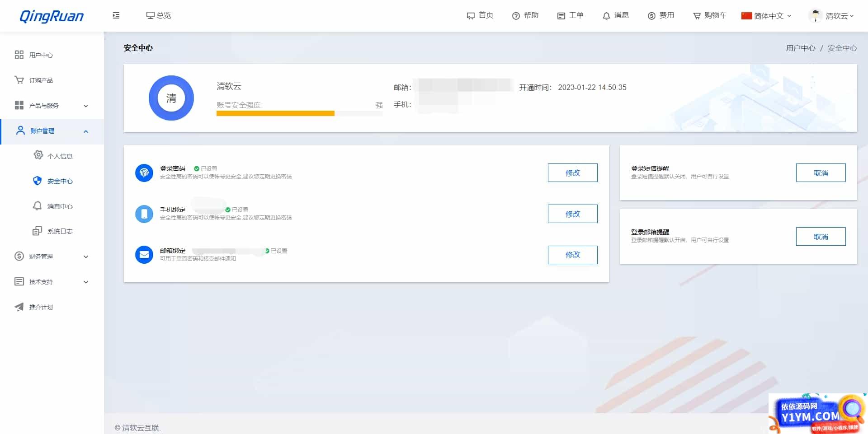Click the account security strength bar
Image resolution: width=868 pixels, height=434 pixels.
(299, 113)
